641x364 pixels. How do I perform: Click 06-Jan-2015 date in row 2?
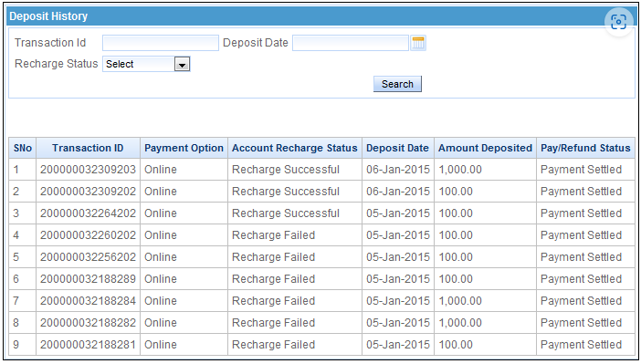pos(398,192)
